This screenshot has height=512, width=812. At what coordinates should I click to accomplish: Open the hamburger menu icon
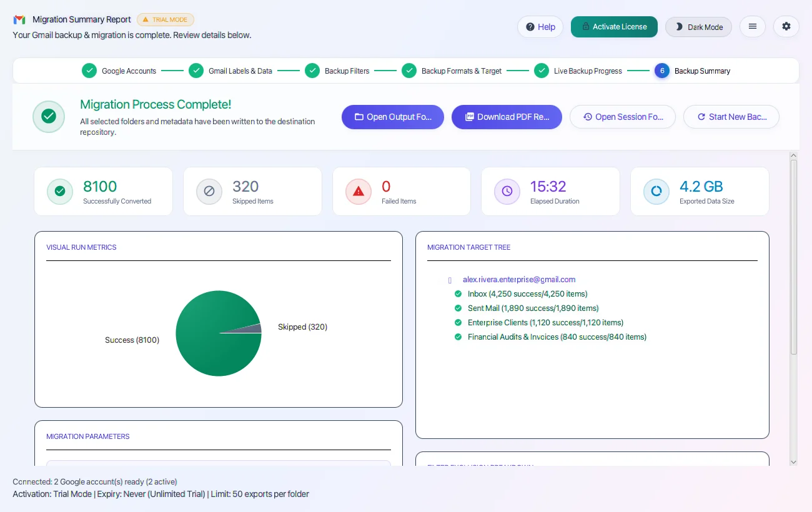point(753,26)
